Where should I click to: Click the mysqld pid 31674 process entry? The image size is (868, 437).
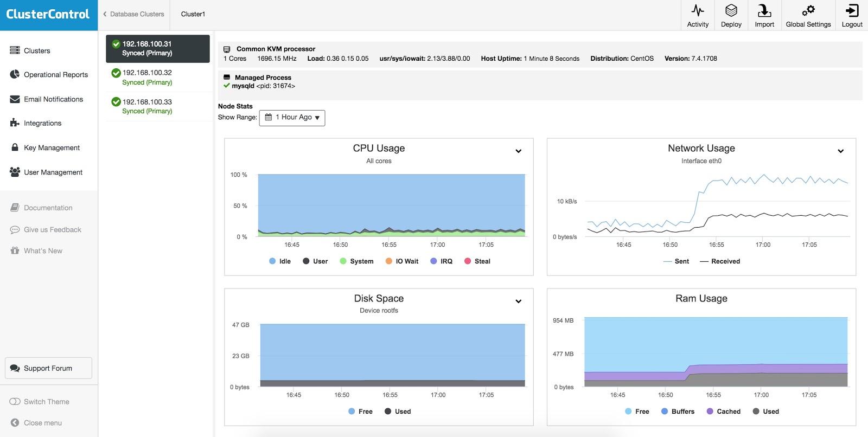(259, 86)
